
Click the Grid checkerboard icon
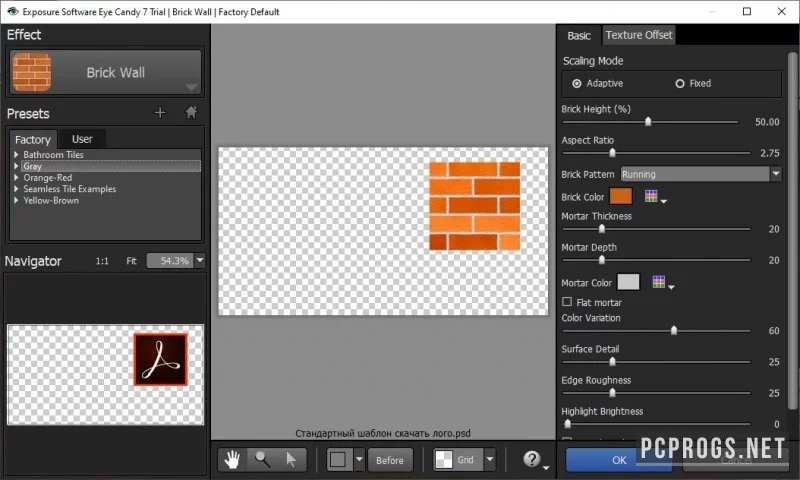click(x=444, y=460)
